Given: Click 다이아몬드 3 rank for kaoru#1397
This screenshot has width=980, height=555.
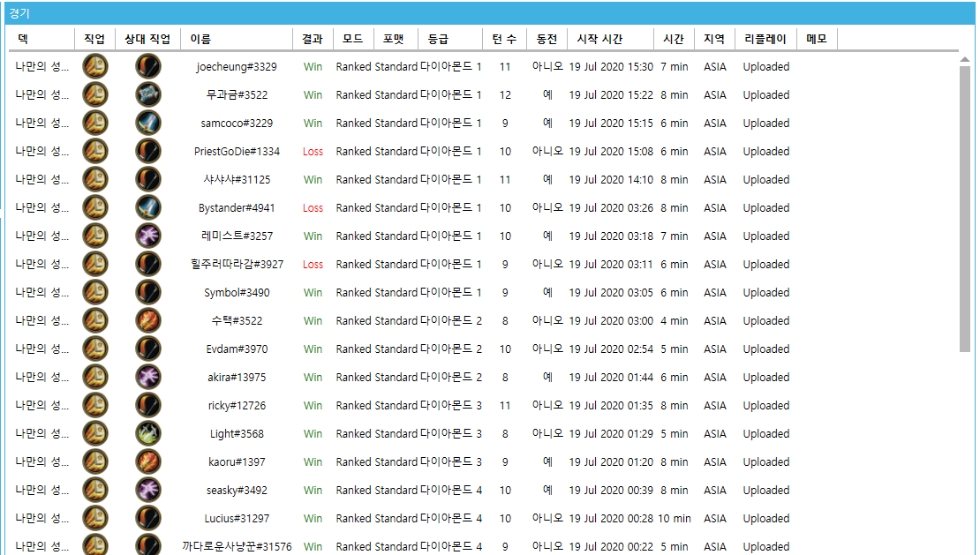Looking at the screenshot, I should point(450,462).
